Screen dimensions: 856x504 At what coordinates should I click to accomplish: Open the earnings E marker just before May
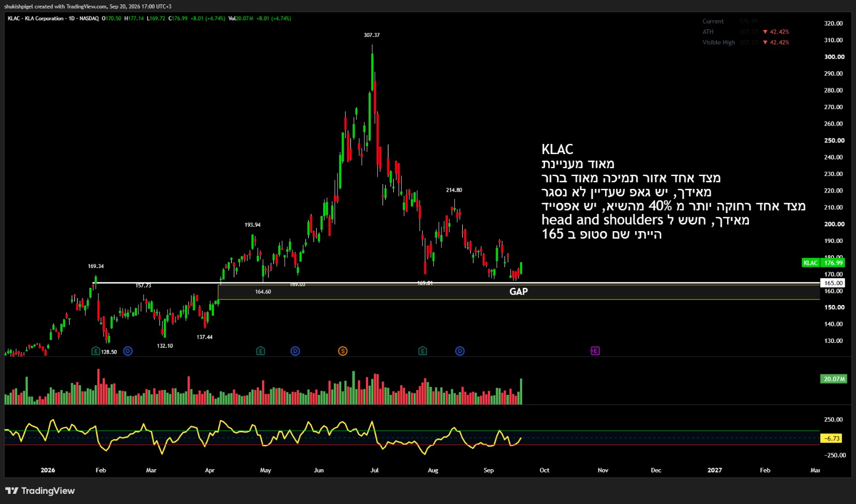(x=261, y=351)
